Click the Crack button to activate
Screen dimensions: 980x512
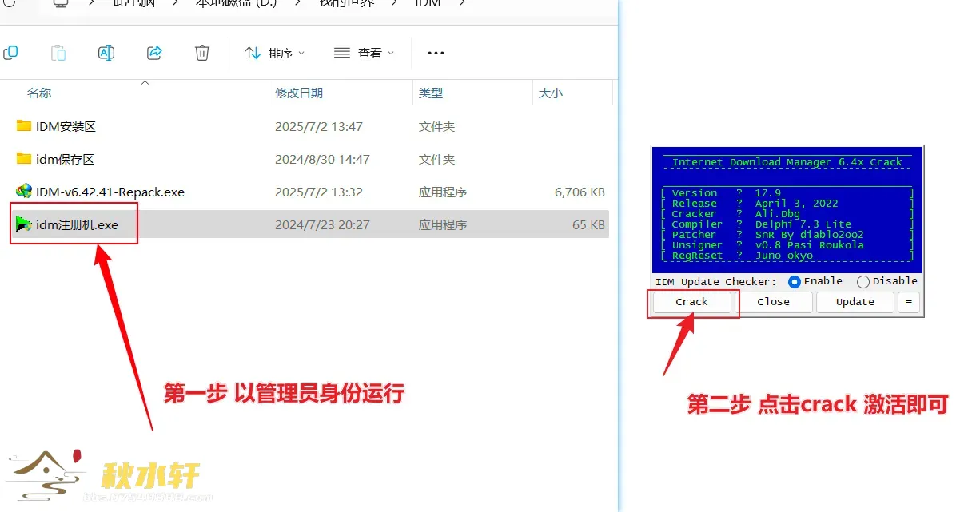691,302
